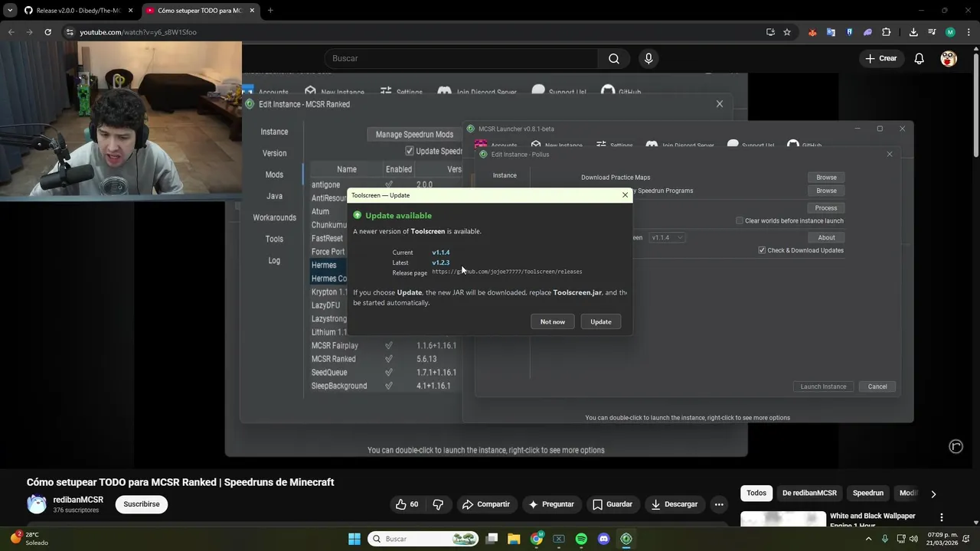Sort mods by Enabled column header
This screenshot has width=980, height=551.
399,169
